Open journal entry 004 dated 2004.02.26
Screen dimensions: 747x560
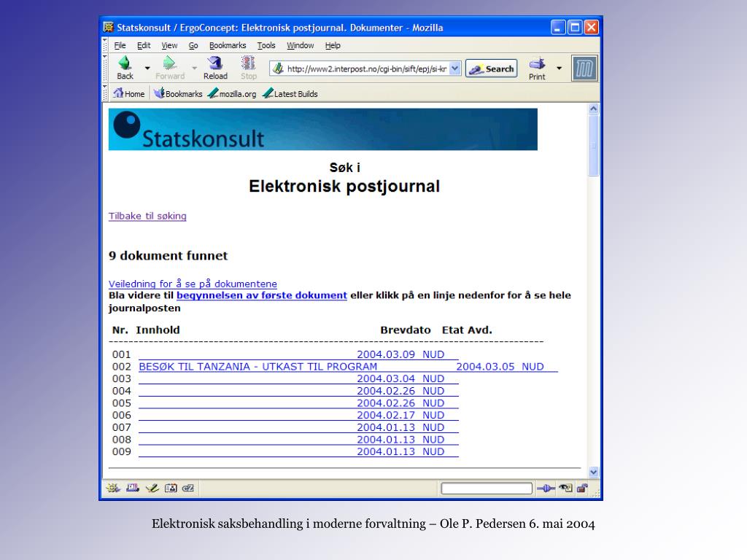click(x=298, y=391)
